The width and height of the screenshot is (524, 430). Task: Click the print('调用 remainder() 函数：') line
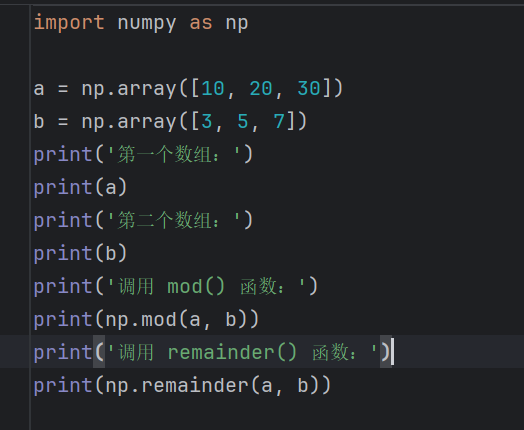click(212, 352)
